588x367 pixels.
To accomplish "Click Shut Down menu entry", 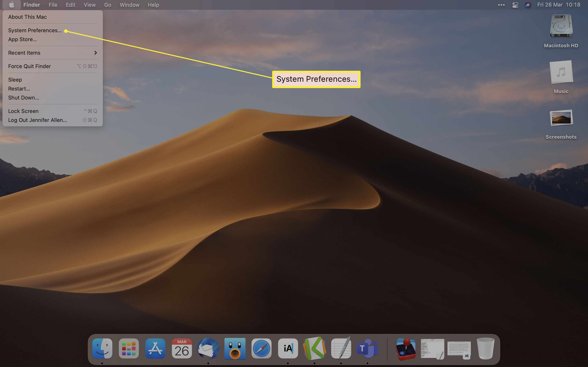I will point(23,98).
